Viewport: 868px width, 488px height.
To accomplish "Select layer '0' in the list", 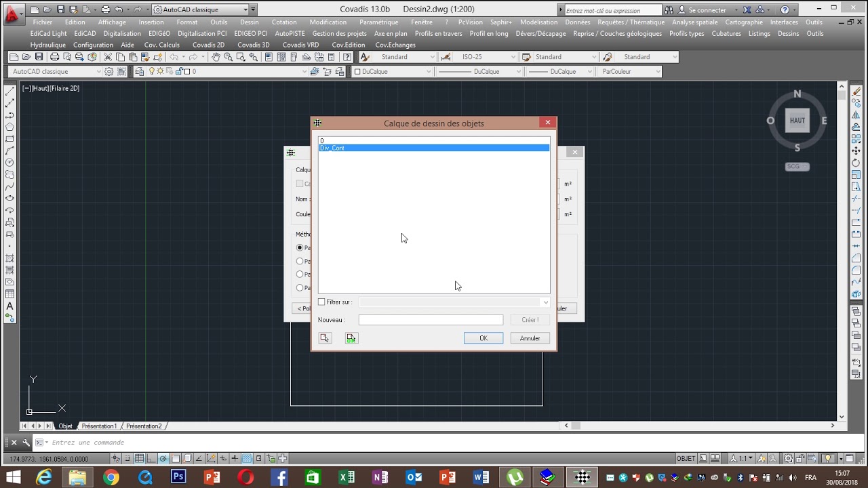I will coord(434,141).
